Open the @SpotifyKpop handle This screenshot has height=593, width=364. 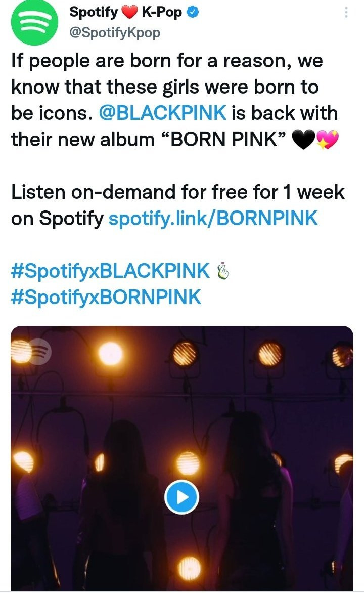[115, 33]
